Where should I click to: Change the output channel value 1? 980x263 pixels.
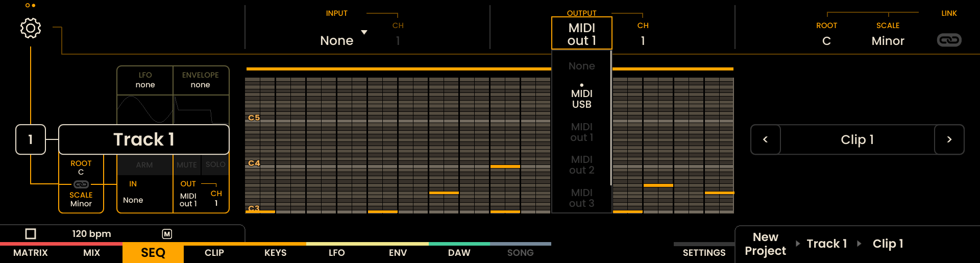click(643, 40)
